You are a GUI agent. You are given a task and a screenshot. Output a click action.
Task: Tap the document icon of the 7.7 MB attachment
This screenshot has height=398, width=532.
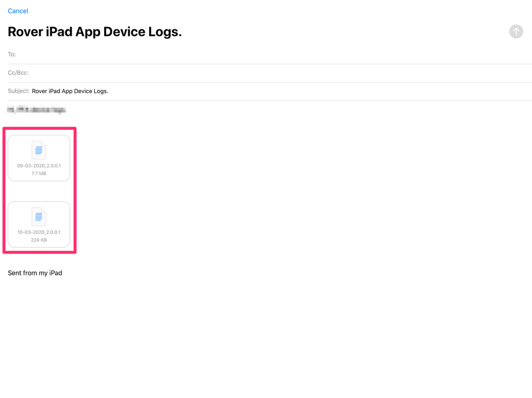(x=39, y=150)
